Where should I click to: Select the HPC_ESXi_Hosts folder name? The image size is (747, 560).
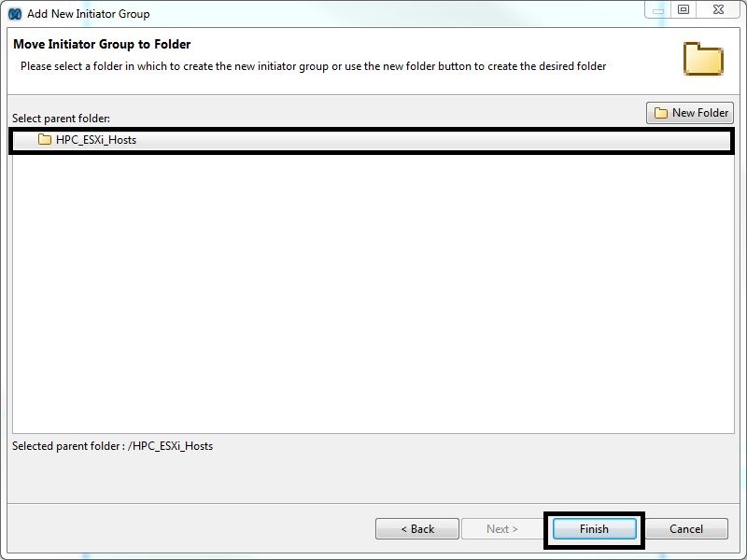(96, 140)
